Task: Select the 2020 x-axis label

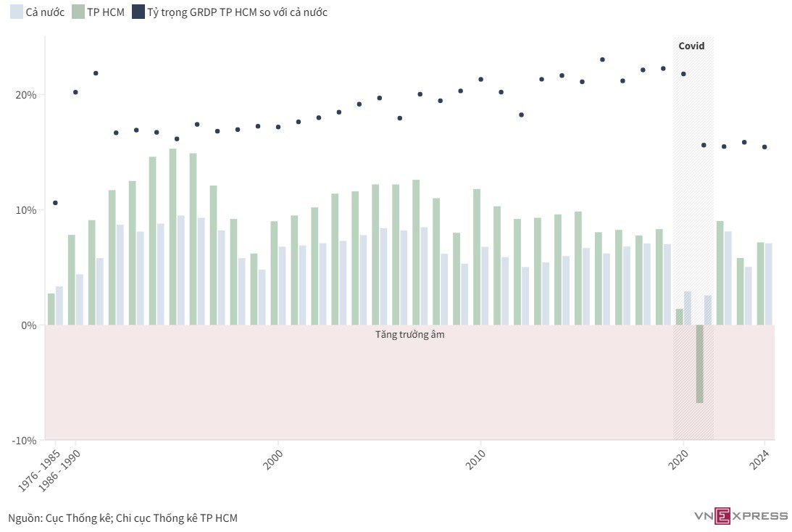Action: coord(678,459)
